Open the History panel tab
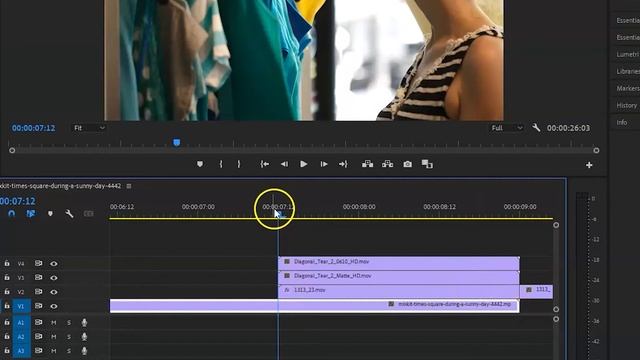Image resolution: width=640 pixels, height=360 pixels. pos(627,105)
